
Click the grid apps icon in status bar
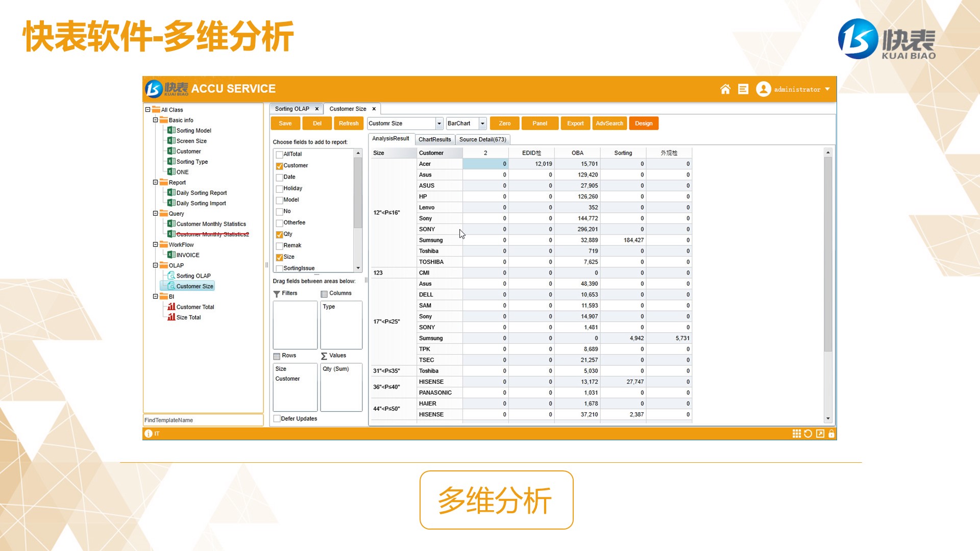796,434
